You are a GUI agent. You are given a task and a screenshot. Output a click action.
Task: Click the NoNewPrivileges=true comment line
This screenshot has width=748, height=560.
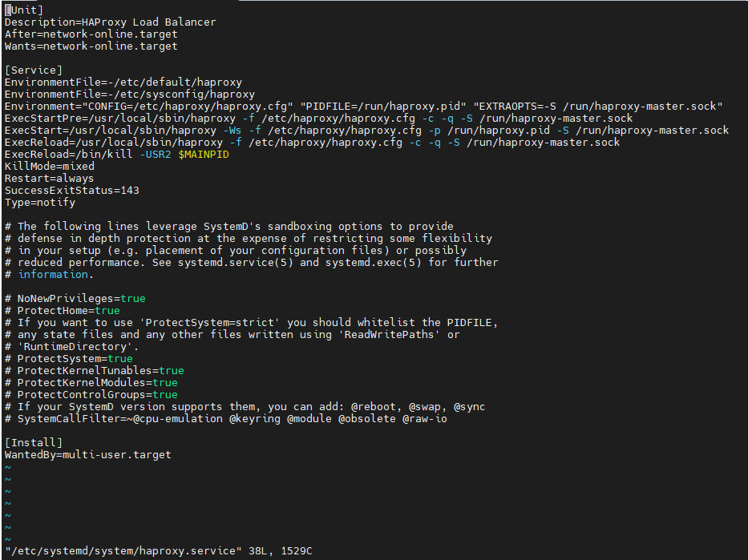click(x=75, y=298)
